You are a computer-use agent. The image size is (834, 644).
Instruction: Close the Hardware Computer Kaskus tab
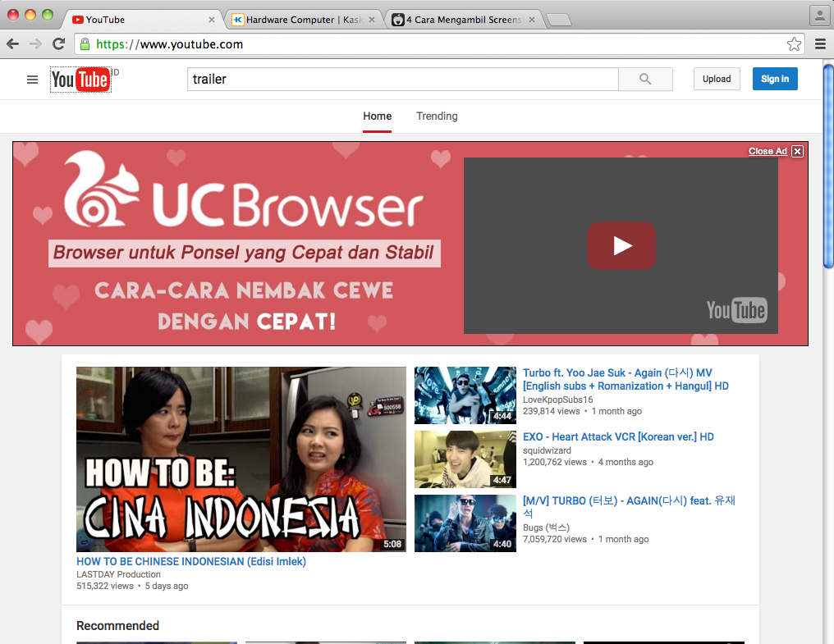click(x=372, y=20)
